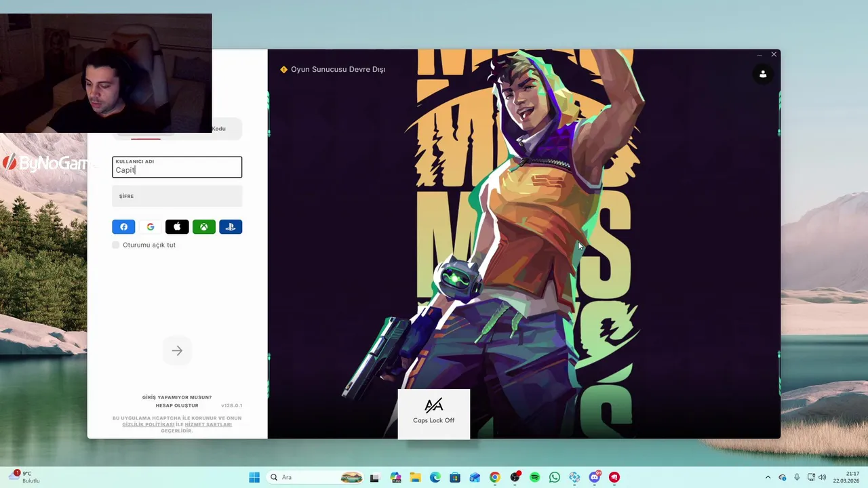Click into the Şifre password field
Screen dimensions: 868x488
(x=177, y=197)
